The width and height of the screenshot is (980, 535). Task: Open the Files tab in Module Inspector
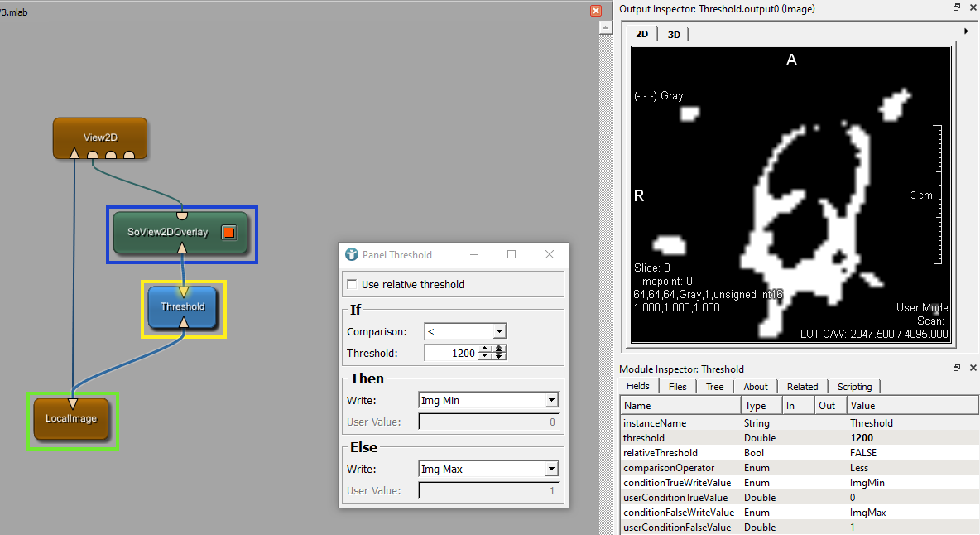678,387
